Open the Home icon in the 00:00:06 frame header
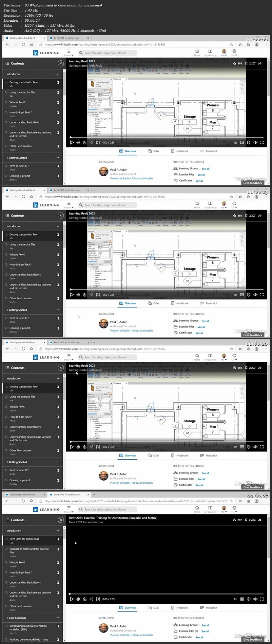 pyautogui.click(x=197, y=53)
